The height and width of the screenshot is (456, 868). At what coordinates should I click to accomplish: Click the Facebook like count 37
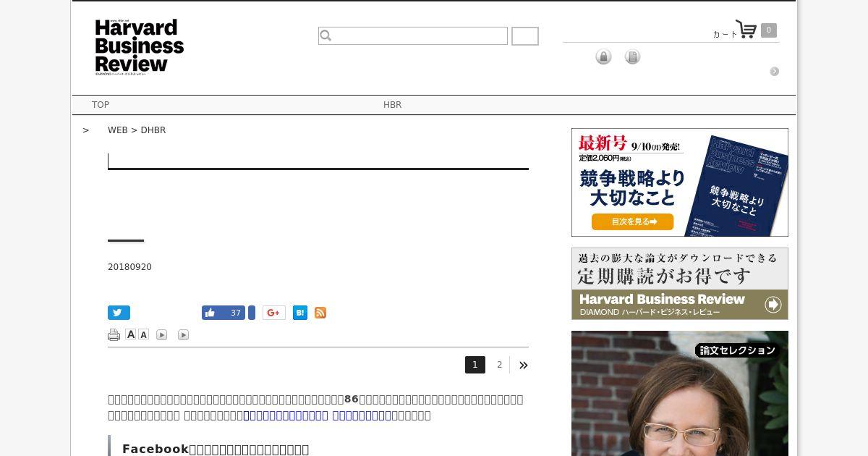pos(235,313)
